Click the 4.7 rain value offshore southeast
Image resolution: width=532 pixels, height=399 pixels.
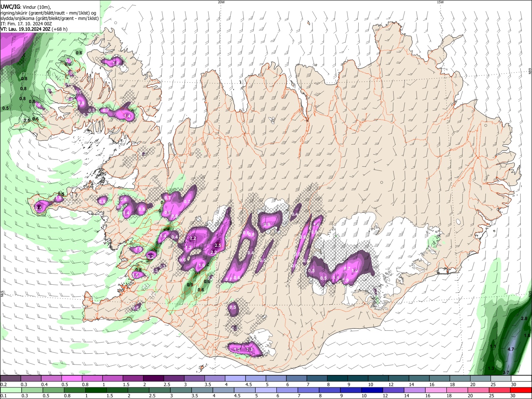pyautogui.click(x=511, y=350)
